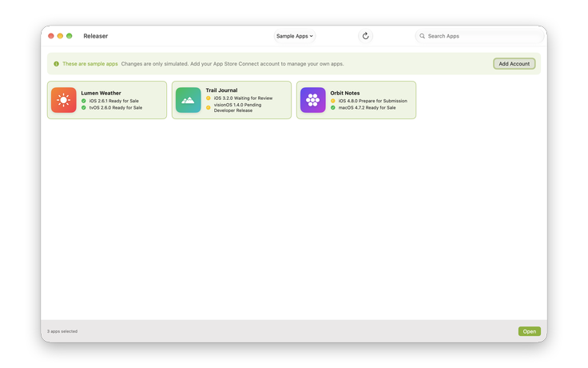
Task: Click green check beside tvOS 2.6.0
Action: pyautogui.click(x=84, y=108)
